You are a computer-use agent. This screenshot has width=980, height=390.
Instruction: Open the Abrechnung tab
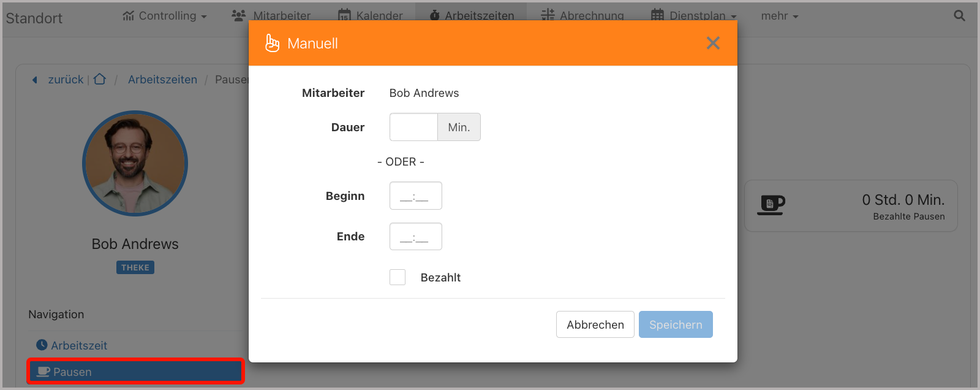(x=582, y=16)
